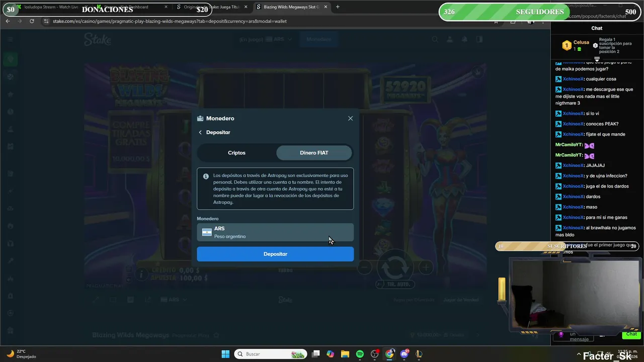This screenshot has height=362, width=644.
Task: Go back using the arrow beside Depositar
Action: (200, 132)
